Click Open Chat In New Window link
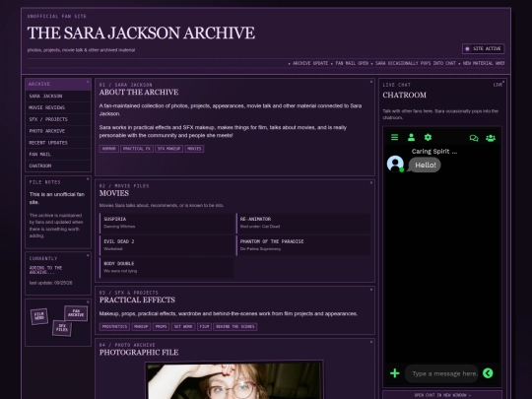The image size is (532, 399). [442, 395]
